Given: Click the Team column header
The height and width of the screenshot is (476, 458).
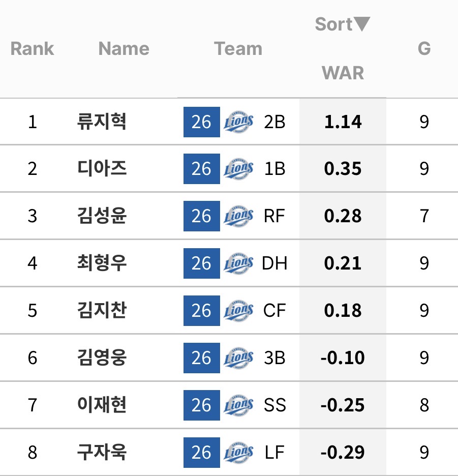Looking at the screenshot, I should (238, 49).
